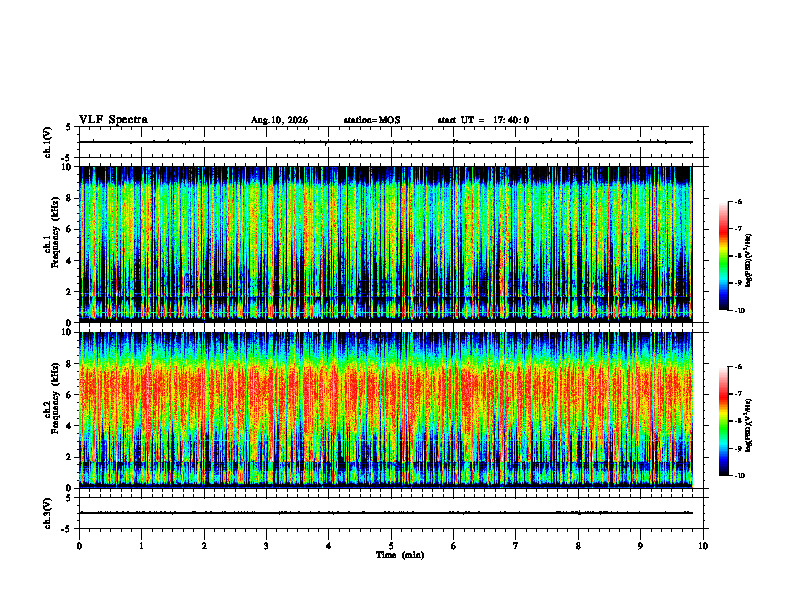
Task: Click inside the ch.2 spectrogram panel
Action: pyautogui.click(x=386, y=410)
